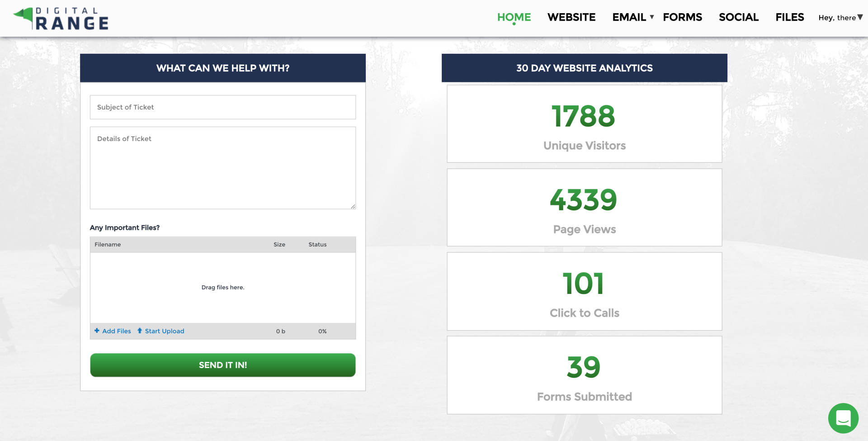Click the Details of Ticket textarea
The height and width of the screenshot is (441, 868).
click(222, 167)
